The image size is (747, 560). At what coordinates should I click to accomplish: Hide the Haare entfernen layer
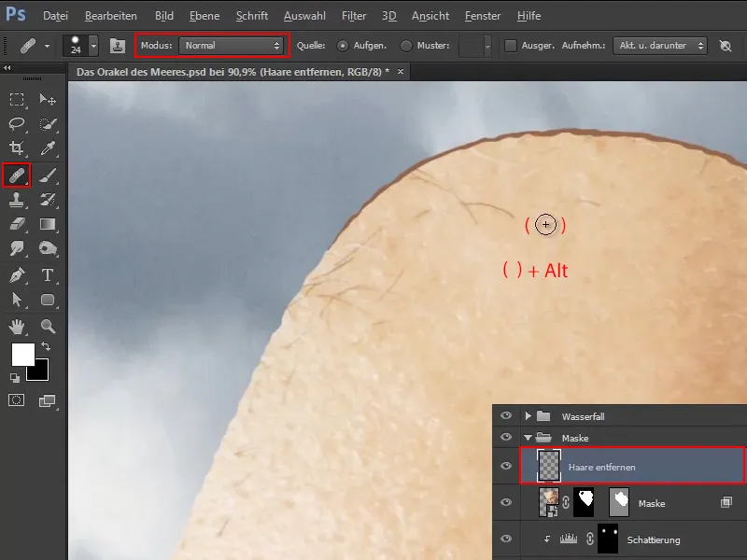(506, 466)
